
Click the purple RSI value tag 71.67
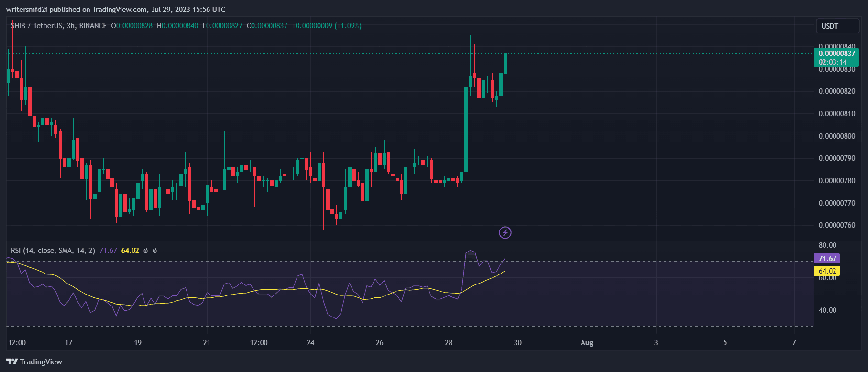(827, 259)
